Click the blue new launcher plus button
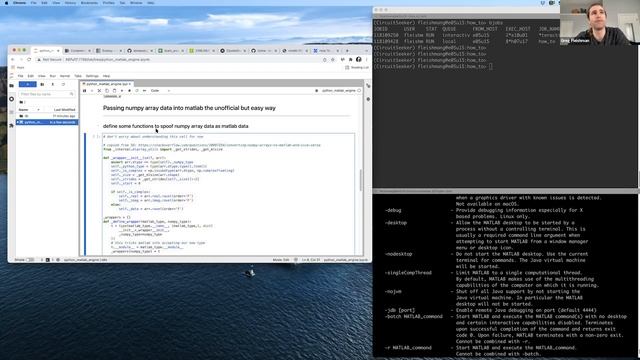The height and width of the screenshot is (360, 640). (27, 84)
